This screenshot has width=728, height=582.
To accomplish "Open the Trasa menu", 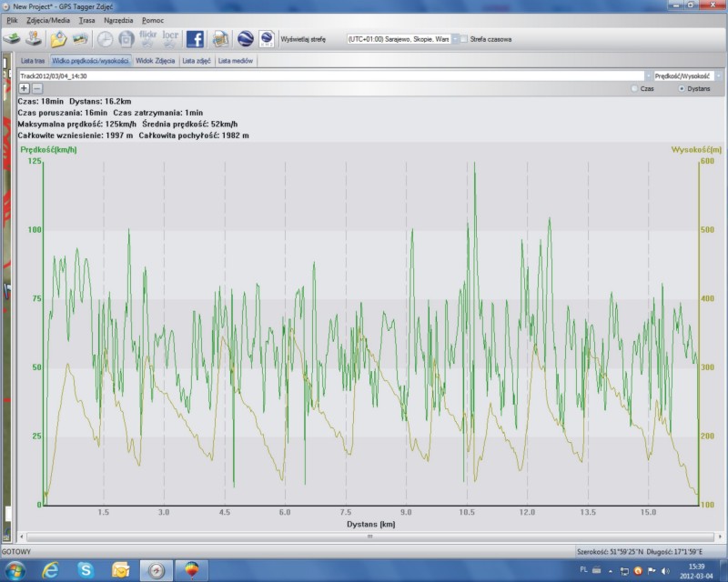I will [x=86, y=20].
